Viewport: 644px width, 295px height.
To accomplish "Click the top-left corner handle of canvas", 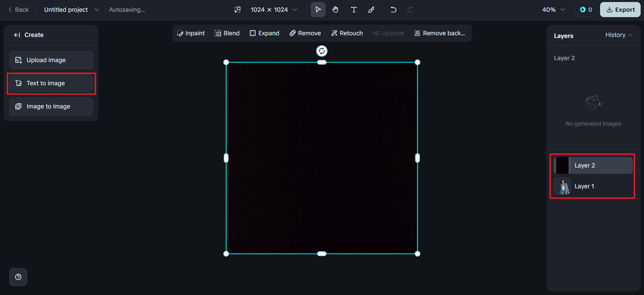I will click(x=226, y=62).
